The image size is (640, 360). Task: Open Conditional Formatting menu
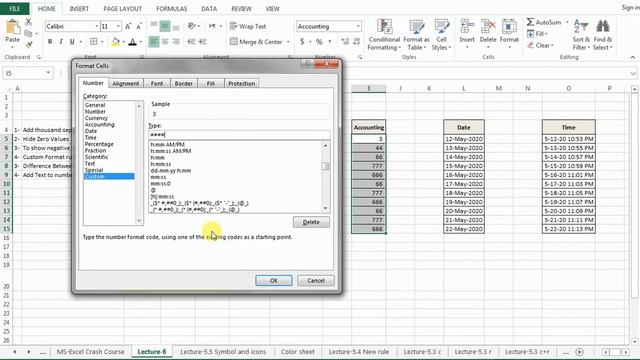pyautogui.click(x=384, y=35)
